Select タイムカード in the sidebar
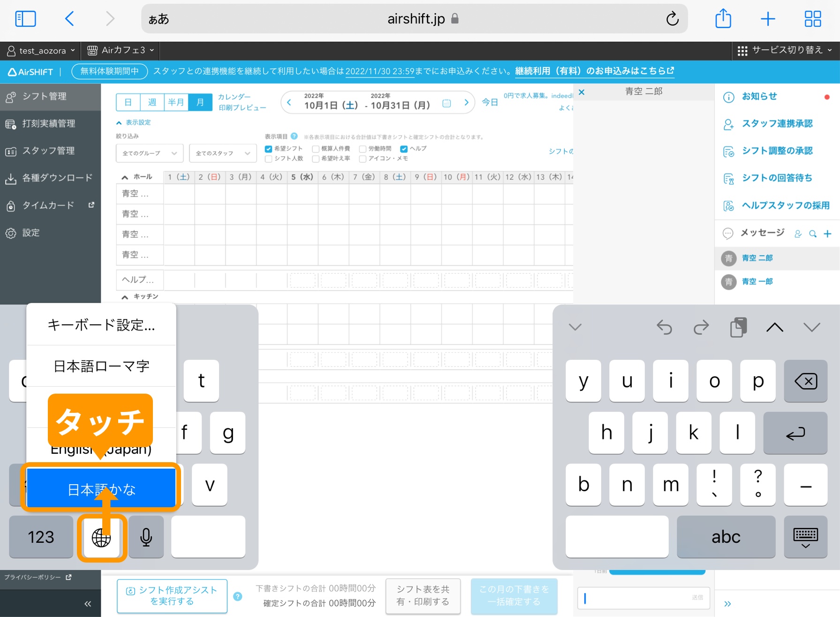This screenshot has width=840, height=617. [x=48, y=205]
